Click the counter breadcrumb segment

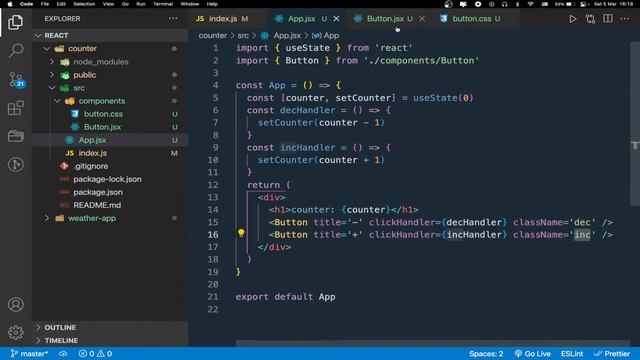213,36
